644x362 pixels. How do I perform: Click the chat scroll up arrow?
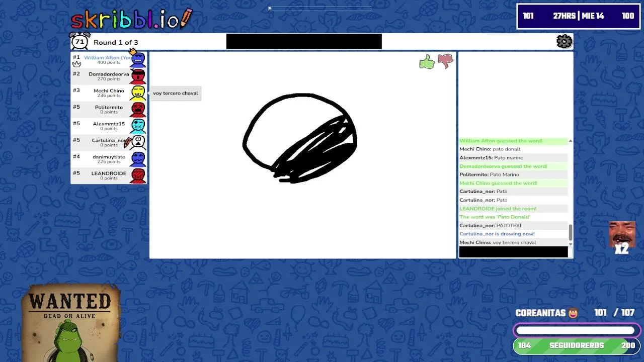click(571, 141)
